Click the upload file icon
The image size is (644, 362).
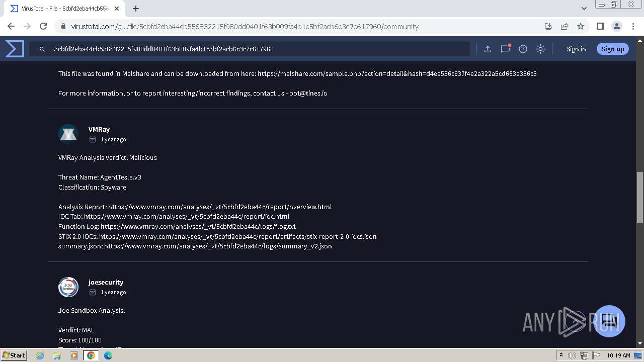click(488, 49)
